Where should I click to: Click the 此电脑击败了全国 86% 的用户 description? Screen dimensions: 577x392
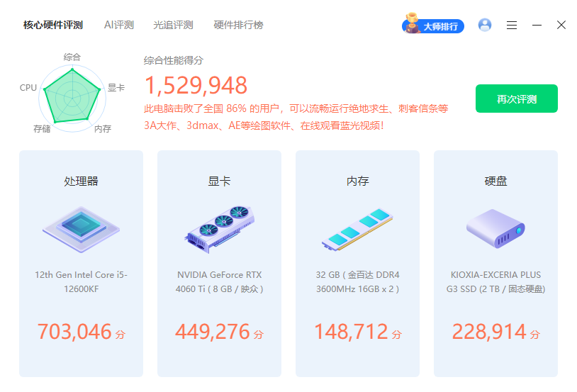pyautogui.click(x=296, y=117)
